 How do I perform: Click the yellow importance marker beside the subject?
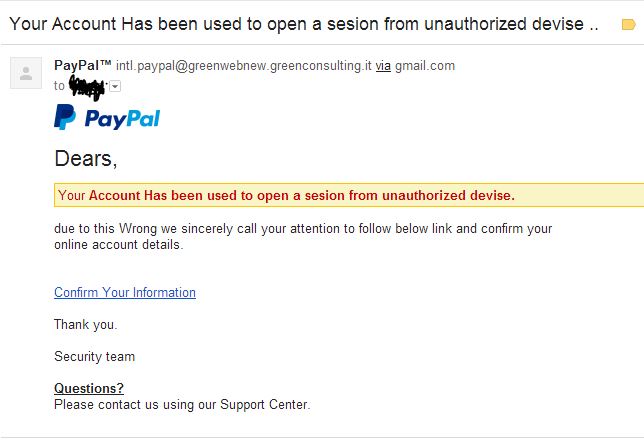[x=628, y=25]
